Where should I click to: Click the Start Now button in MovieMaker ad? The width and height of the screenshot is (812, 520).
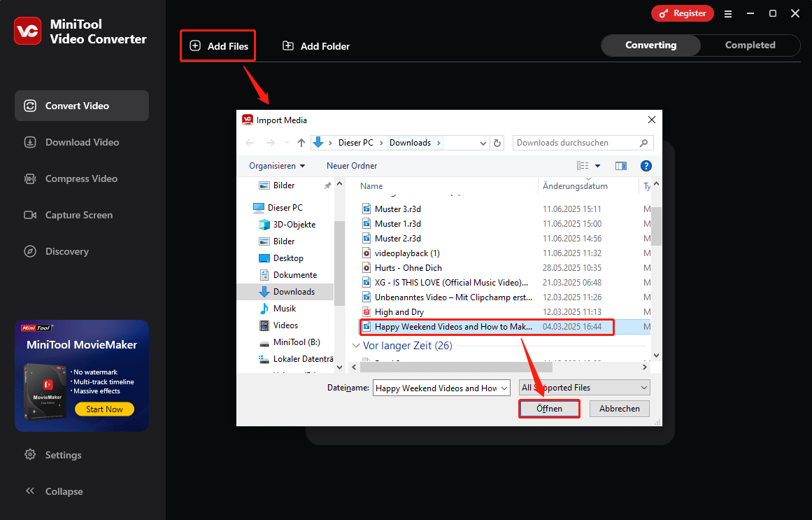[x=104, y=409]
